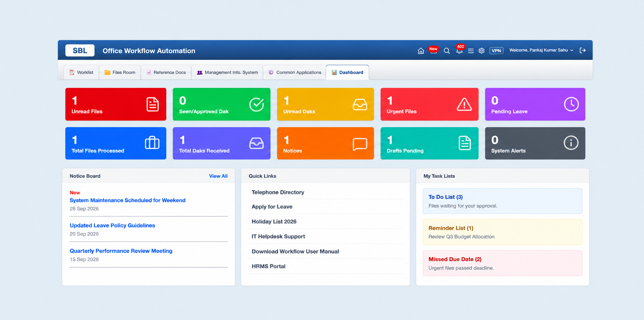Click the info icon on System Alerts card
The width and height of the screenshot is (644, 320).
[571, 143]
